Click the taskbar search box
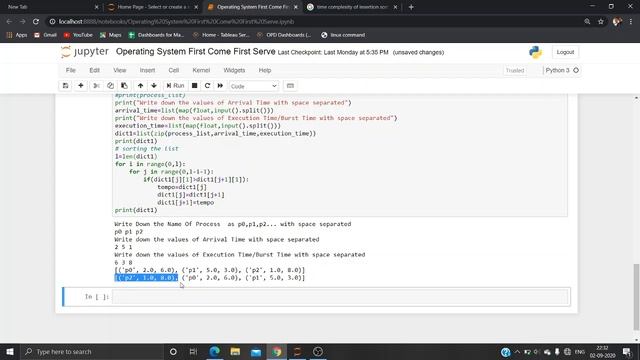Image resolution: width=640 pixels, height=360 pixels. click(91, 351)
